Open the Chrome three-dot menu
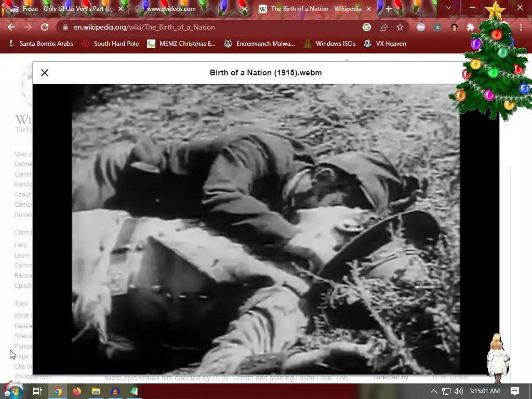Image resolution: width=532 pixels, height=399 pixels. (521, 27)
